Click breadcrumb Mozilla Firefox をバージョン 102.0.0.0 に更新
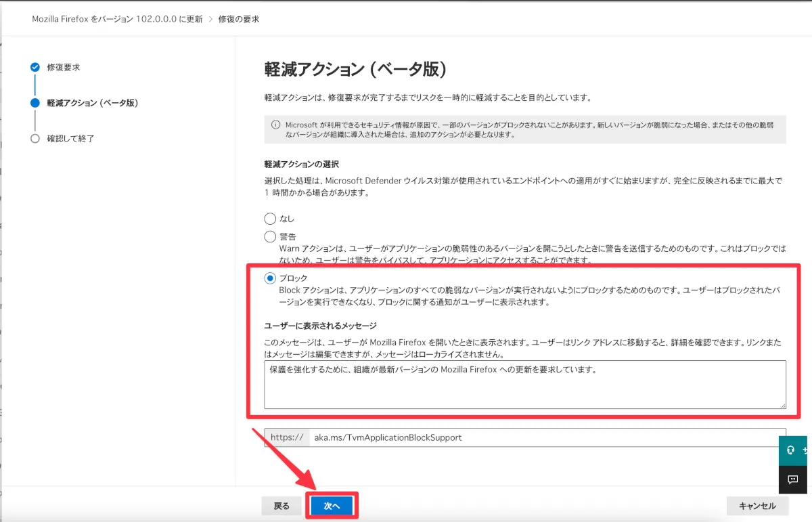Image resolution: width=812 pixels, height=522 pixels. tap(117, 19)
